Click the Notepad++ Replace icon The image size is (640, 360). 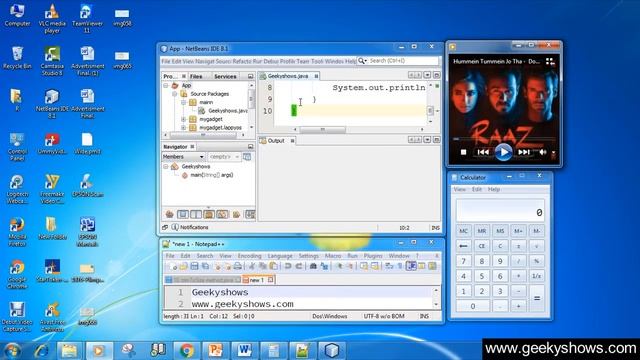pos(324,267)
